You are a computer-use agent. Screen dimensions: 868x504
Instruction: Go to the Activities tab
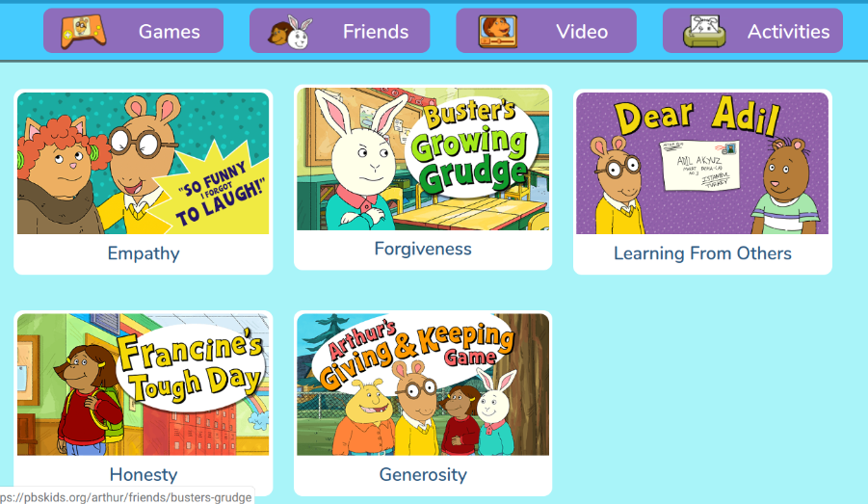pyautogui.click(x=752, y=31)
